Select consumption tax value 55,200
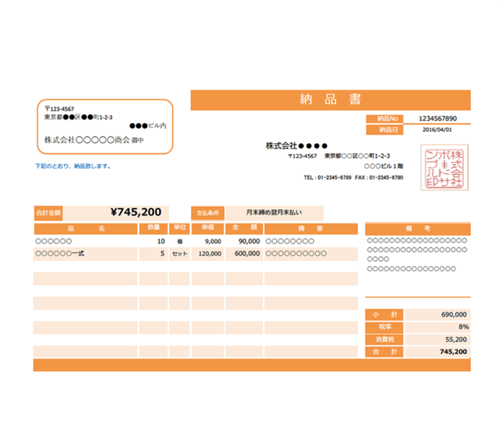The height and width of the screenshot is (434, 504). click(x=456, y=339)
